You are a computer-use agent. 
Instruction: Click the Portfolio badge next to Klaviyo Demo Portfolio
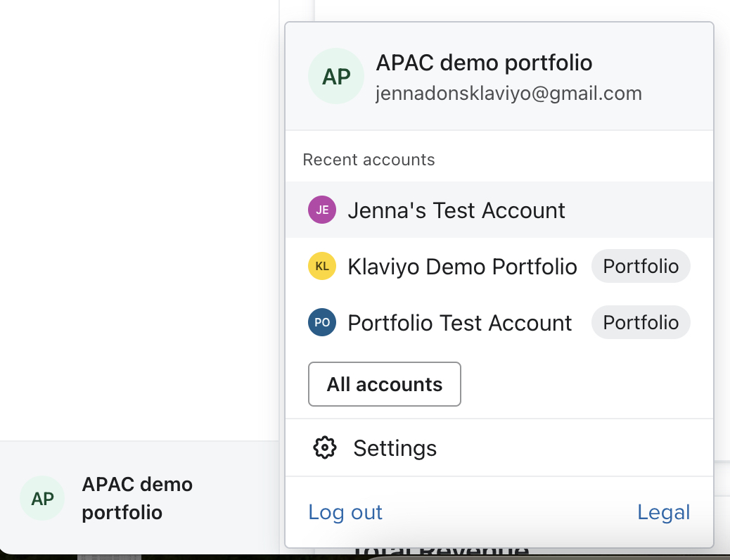(640, 266)
